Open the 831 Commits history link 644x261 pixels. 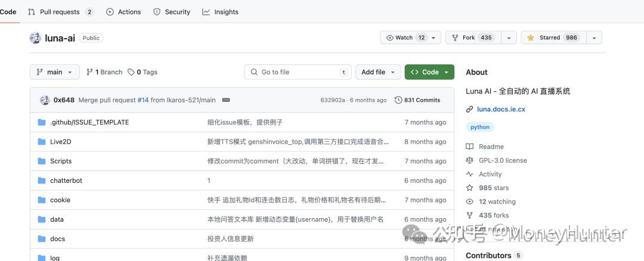[x=417, y=100]
